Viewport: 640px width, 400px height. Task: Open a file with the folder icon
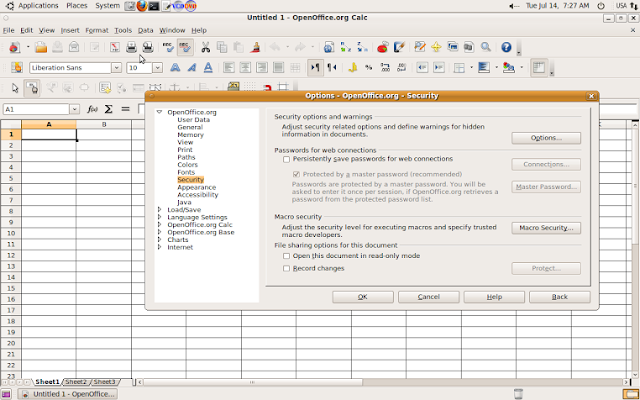pos(41,47)
